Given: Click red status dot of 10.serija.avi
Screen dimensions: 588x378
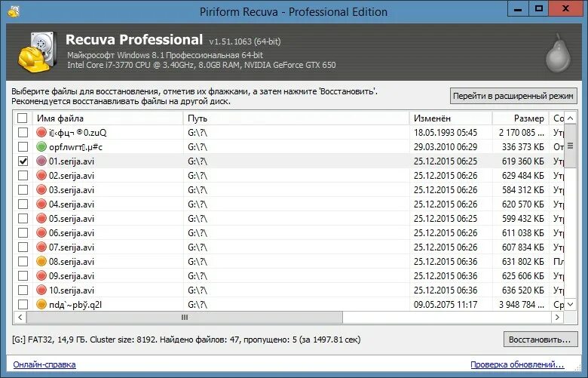Looking at the screenshot, I should click(x=41, y=290).
